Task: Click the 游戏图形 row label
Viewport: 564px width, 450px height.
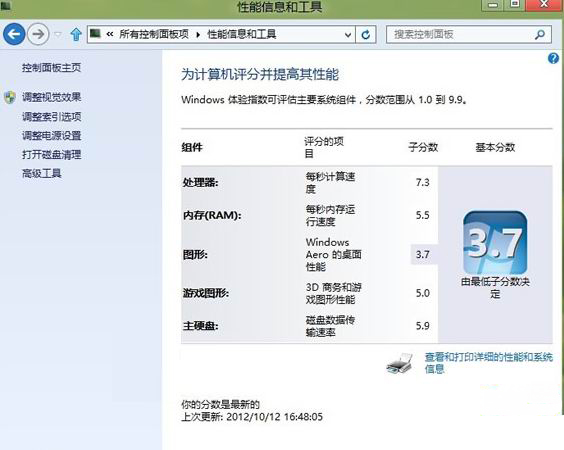Action: (x=206, y=293)
